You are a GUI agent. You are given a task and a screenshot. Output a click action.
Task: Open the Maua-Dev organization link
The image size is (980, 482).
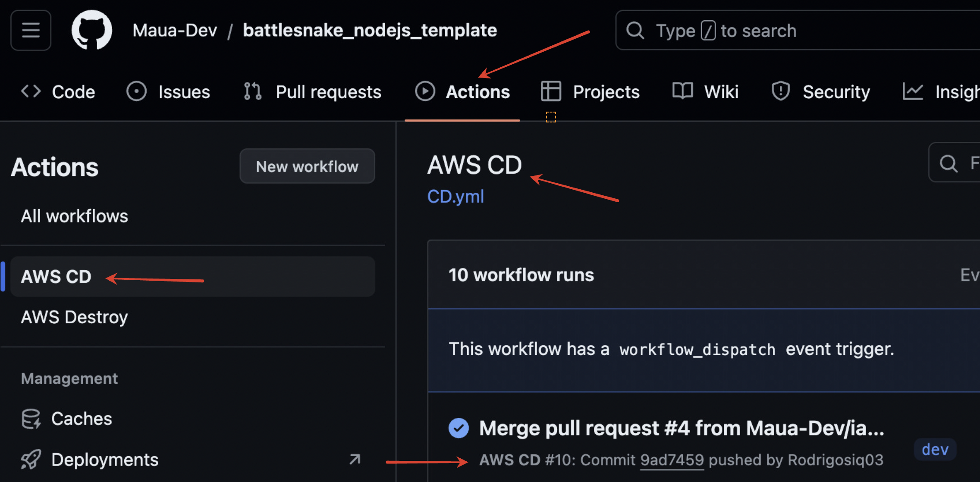[x=175, y=31]
